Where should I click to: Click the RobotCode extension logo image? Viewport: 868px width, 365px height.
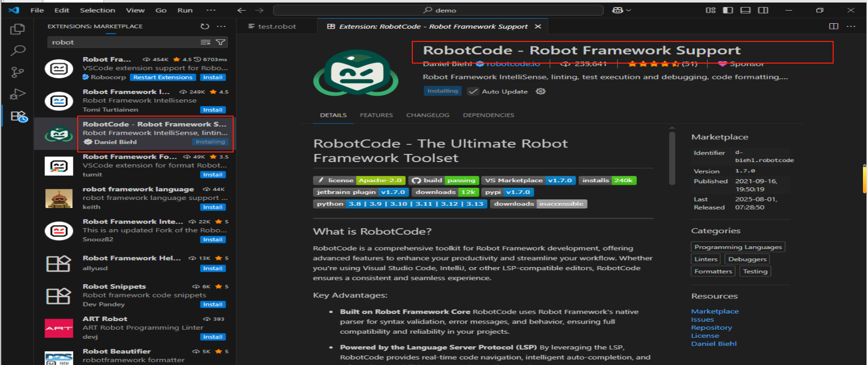pos(356,74)
